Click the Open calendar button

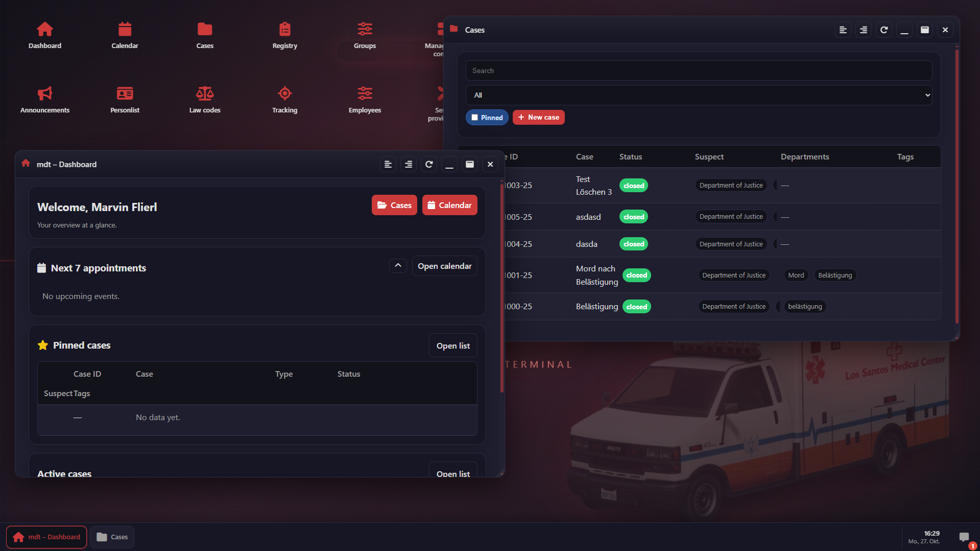coord(444,266)
